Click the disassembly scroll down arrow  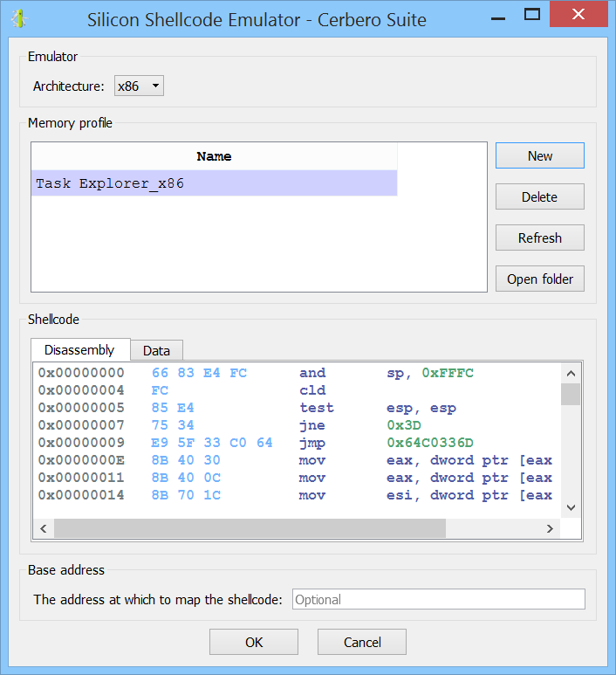(x=571, y=507)
